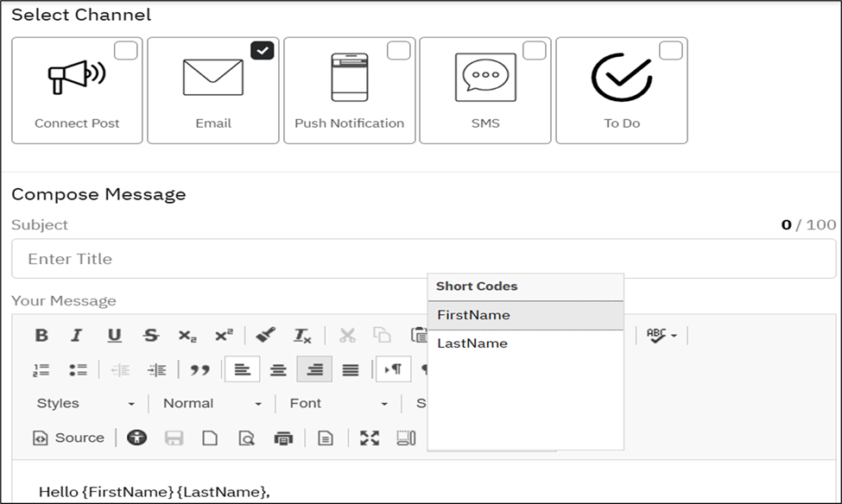842x504 pixels.
Task: Click the Subject Enter Title field
Action: click(423, 259)
